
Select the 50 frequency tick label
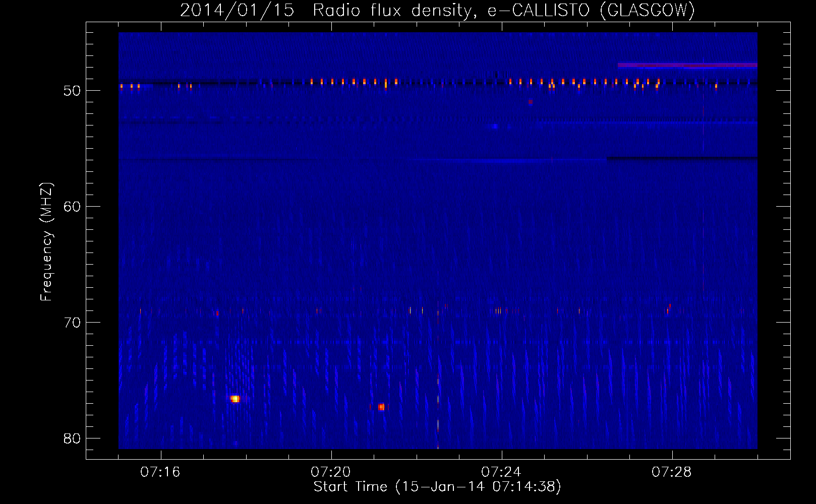[72, 91]
